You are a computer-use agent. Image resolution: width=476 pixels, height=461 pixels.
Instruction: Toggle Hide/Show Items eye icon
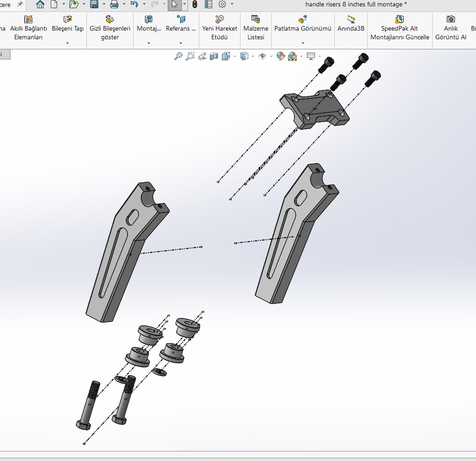tap(262, 56)
